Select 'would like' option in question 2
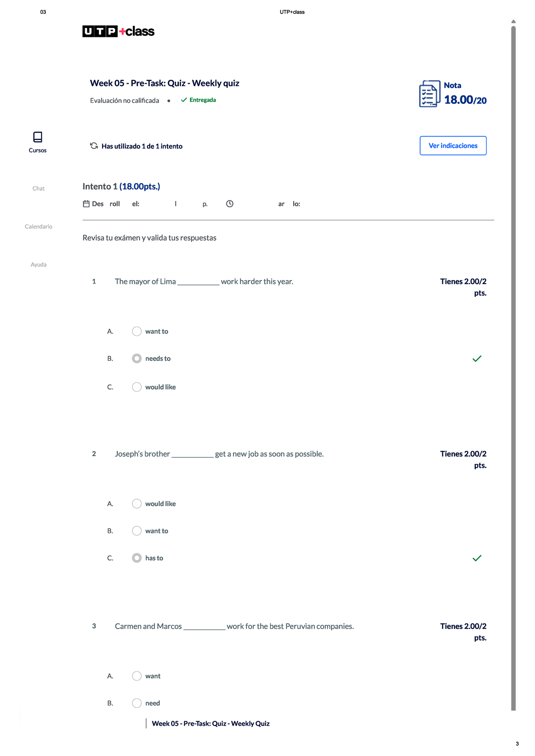Screen dimensions: 535x756 (x=137, y=504)
